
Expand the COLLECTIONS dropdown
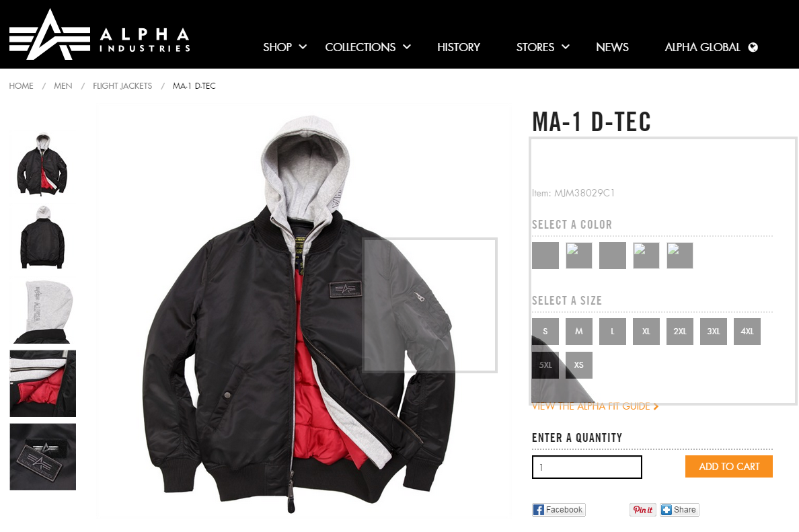[x=368, y=47]
